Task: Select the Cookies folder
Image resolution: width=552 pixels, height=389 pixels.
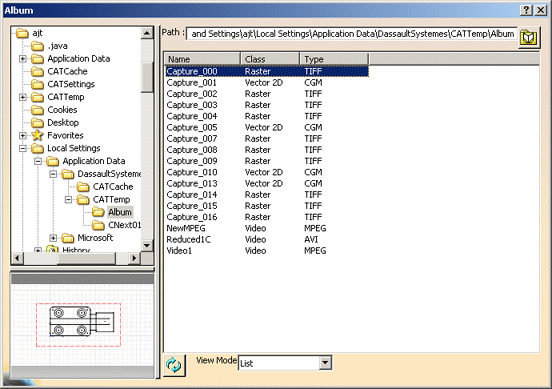Action: coord(54,110)
